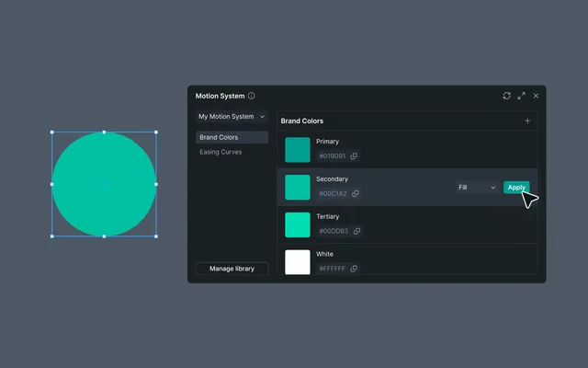Open the My Motion System dropdown
The width and height of the screenshot is (588, 368).
232,117
